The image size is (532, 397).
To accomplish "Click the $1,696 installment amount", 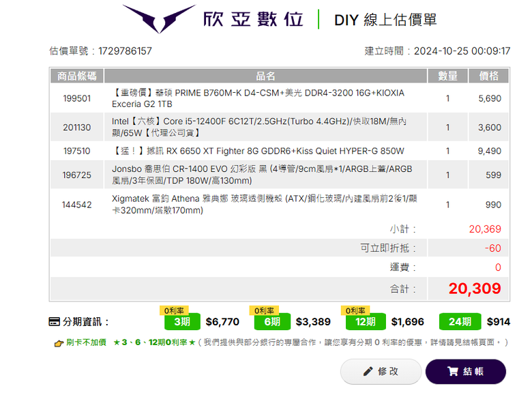I will point(407,322).
